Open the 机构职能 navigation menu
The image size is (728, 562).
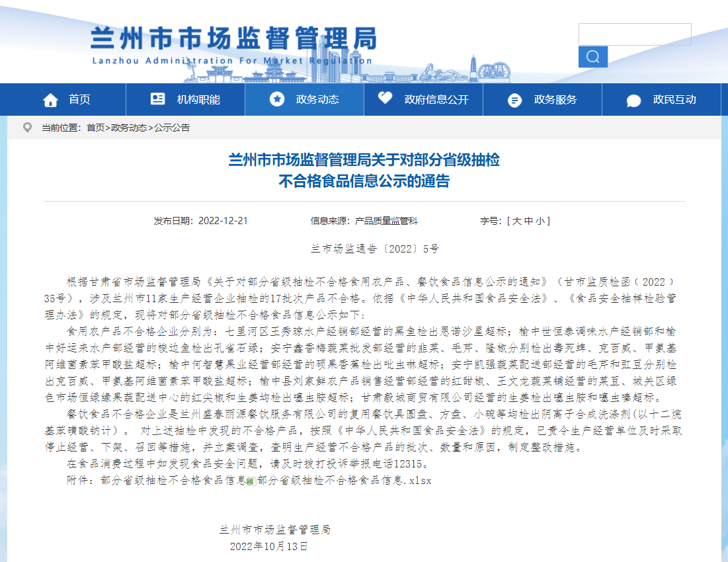coord(198,99)
